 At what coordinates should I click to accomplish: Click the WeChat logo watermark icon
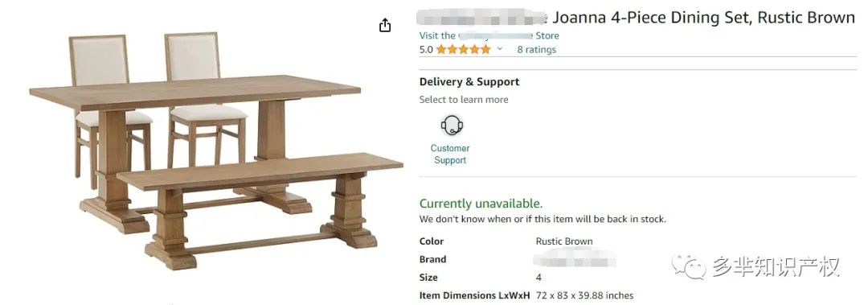[689, 266]
